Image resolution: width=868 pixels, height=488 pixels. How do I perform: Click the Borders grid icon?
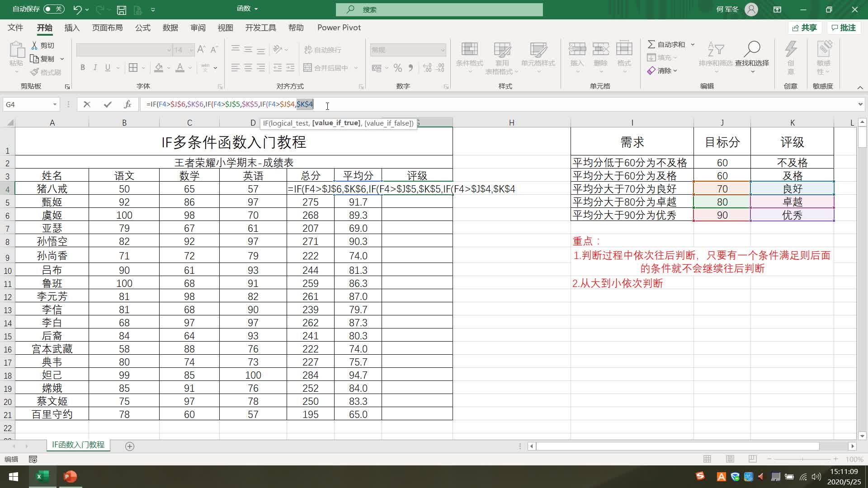133,68
